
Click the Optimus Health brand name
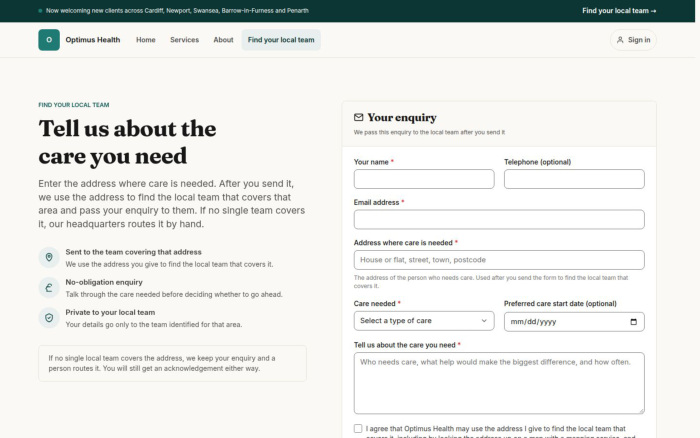pyautogui.click(x=93, y=40)
